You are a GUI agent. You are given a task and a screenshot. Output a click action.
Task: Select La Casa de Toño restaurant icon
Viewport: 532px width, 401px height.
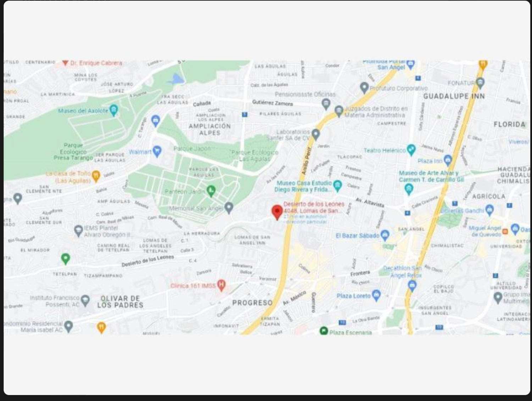tap(96, 176)
